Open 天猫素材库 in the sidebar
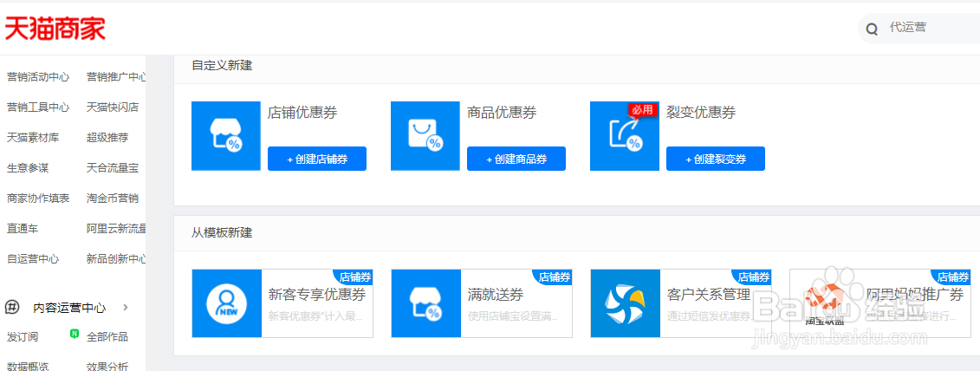The width and height of the screenshot is (980, 371). coord(33,137)
